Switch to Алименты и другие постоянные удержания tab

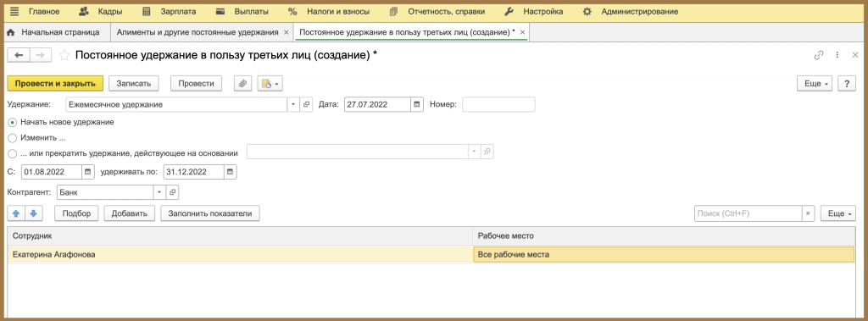coord(198,32)
